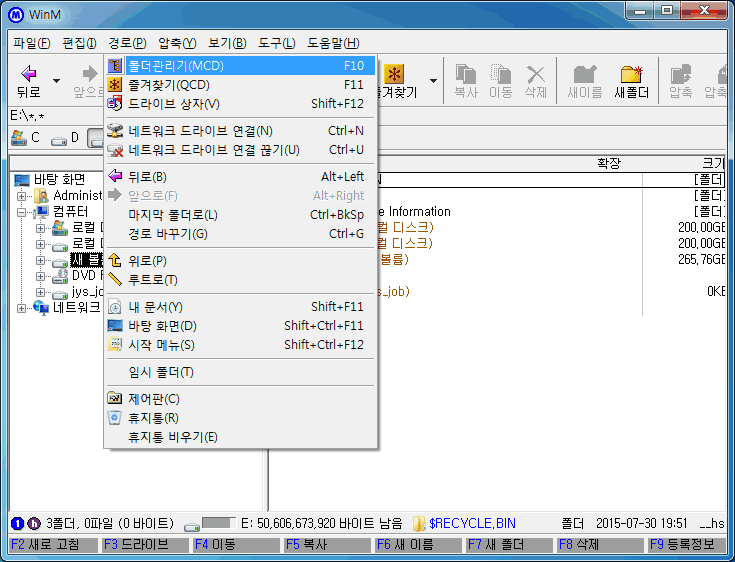
Task: Click the F8 삭제 button
Action: click(x=599, y=545)
